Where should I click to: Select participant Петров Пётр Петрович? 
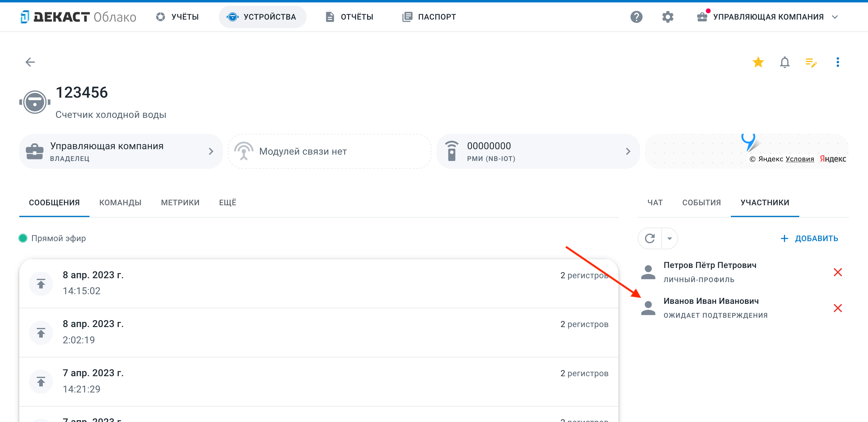pos(743,272)
